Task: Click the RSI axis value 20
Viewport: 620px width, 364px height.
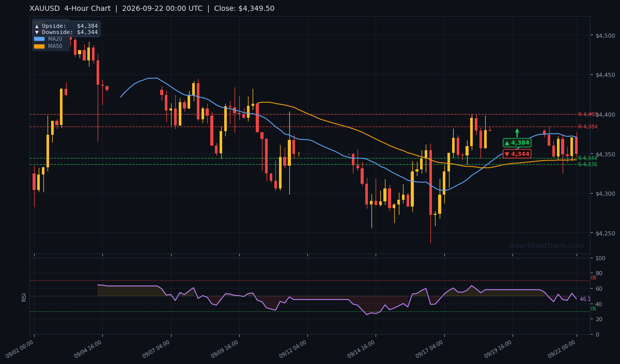Action: tap(599, 319)
